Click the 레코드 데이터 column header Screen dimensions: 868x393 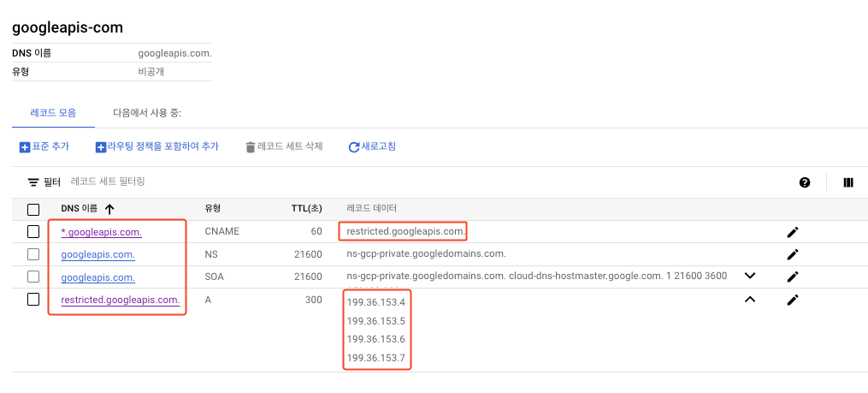point(371,208)
